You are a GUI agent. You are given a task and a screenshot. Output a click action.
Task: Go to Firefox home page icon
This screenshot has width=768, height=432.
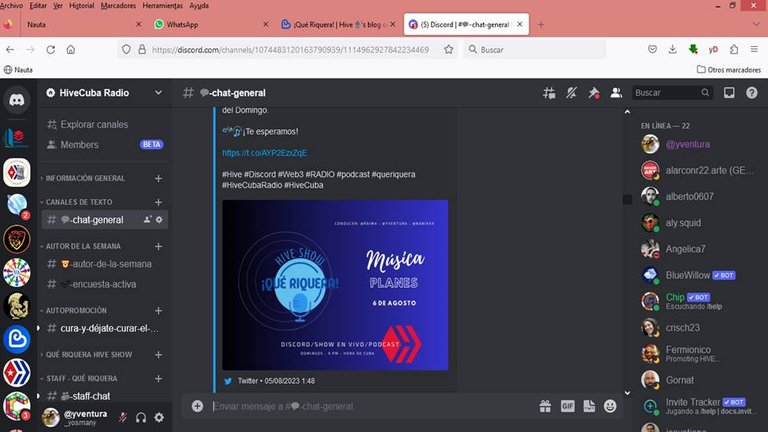coord(71,49)
